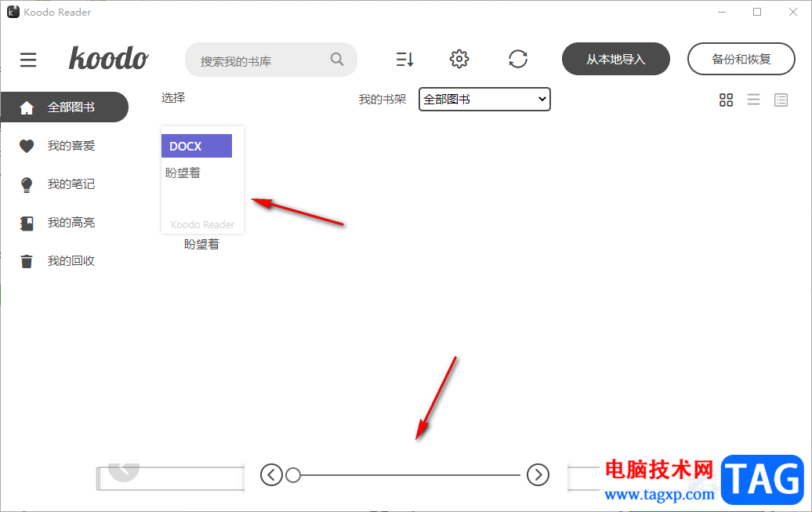Viewport: 812px width, 512px height.
Task: Click the trash bin icon
Action: click(27, 262)
